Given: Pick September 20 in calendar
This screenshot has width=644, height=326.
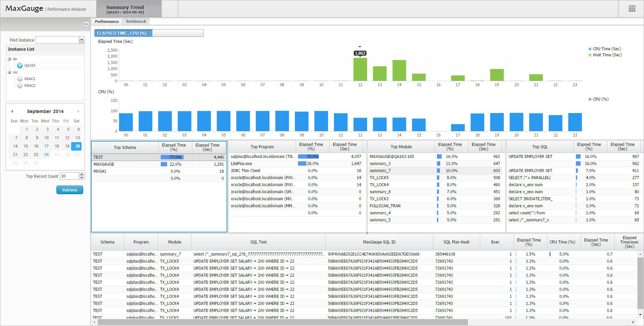Looking at the screenshot, I should [77, 146].
